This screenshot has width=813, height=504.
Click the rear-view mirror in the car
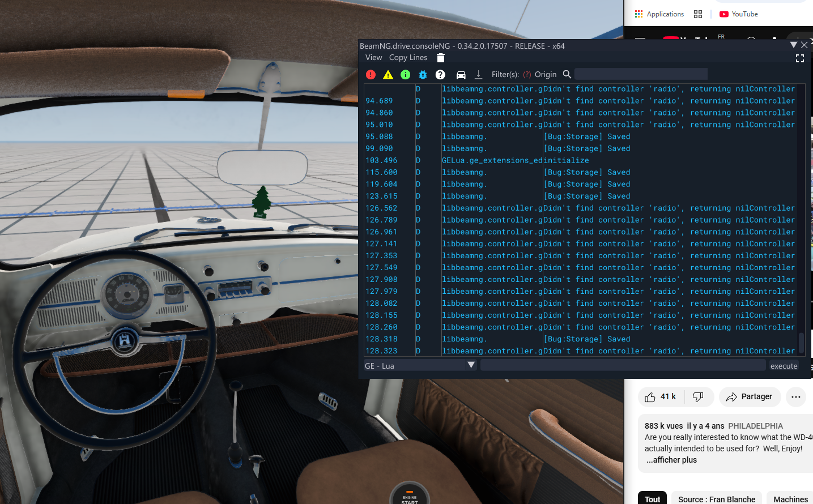coord(262,167)
